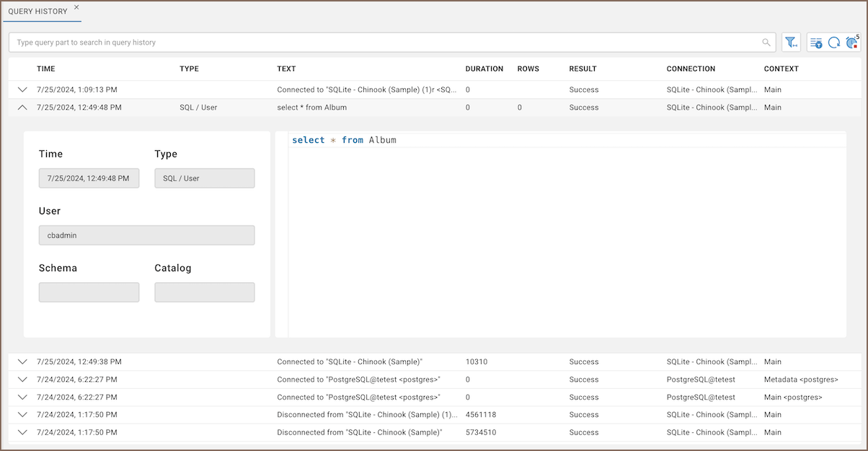Refresh the query history list
Viewport: 868px width, 451px height.
pos(833,43)
